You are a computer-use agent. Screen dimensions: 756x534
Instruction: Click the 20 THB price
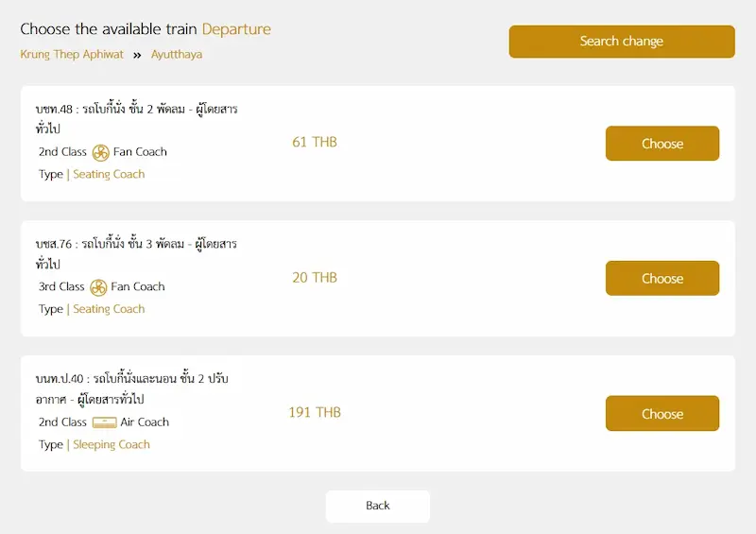[315, 278]
